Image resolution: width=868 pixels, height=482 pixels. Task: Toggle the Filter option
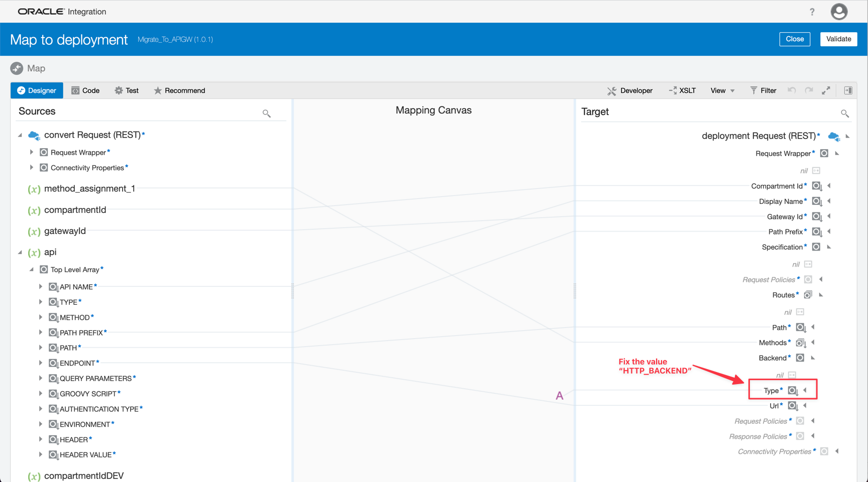click(x=763, y=90)
